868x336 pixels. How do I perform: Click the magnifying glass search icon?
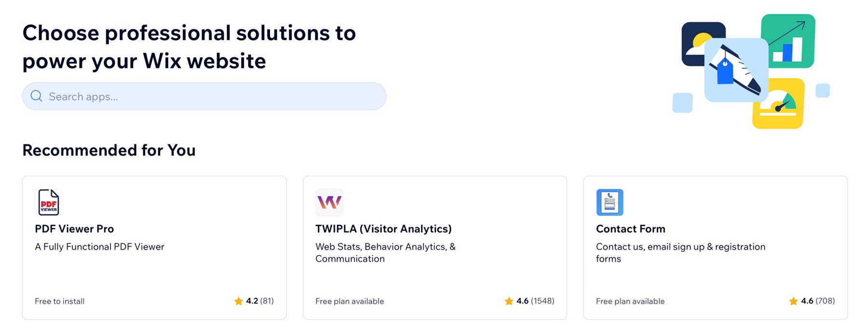[36, 96]
